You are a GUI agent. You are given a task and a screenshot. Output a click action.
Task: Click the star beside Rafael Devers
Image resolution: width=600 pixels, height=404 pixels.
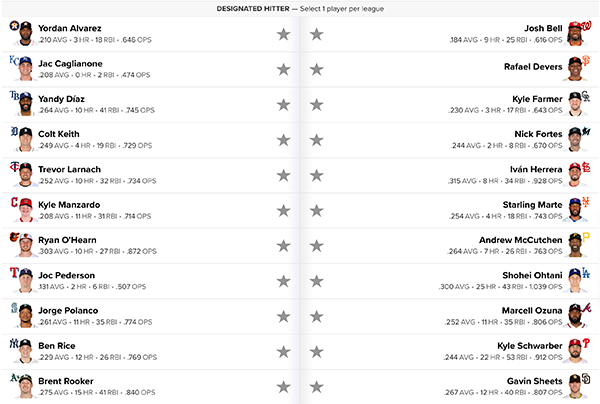316,70
